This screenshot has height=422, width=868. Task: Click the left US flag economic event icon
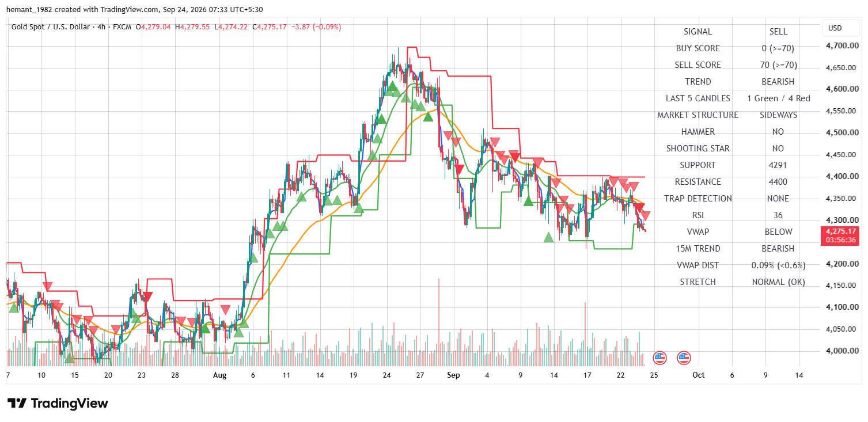coord(659,358)
